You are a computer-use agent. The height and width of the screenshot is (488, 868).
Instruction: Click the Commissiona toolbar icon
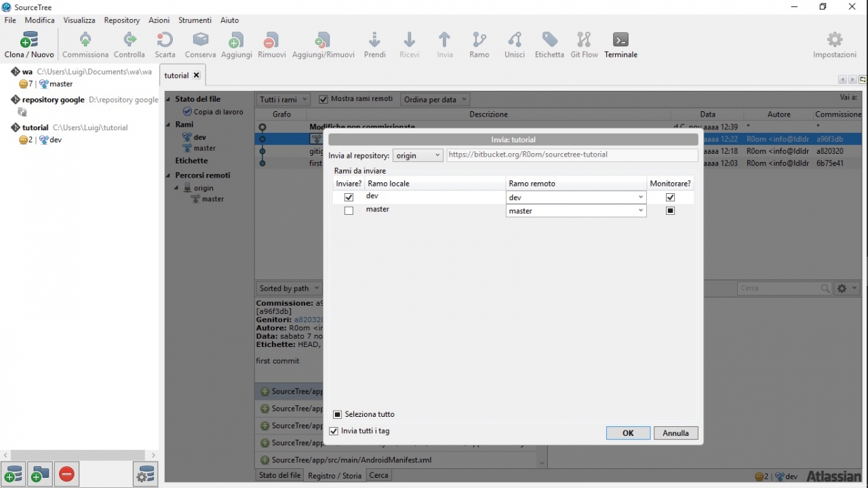[x=85, y=45]
